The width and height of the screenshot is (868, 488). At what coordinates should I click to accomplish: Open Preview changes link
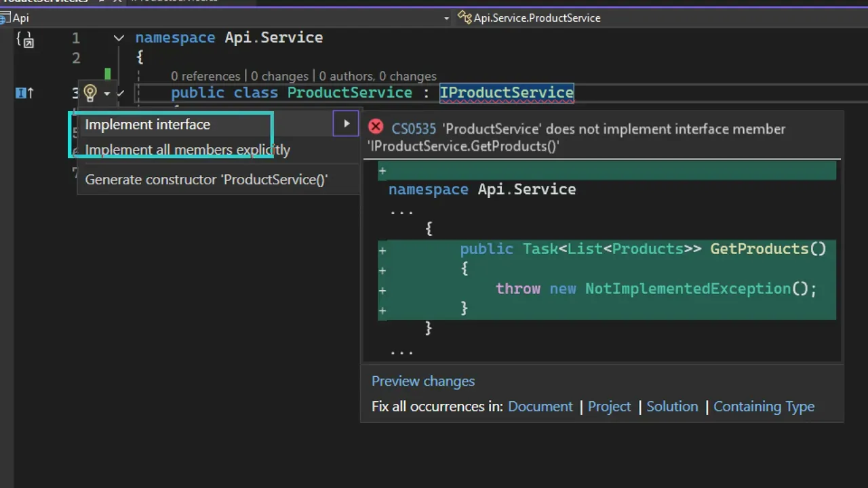[423, 381]
